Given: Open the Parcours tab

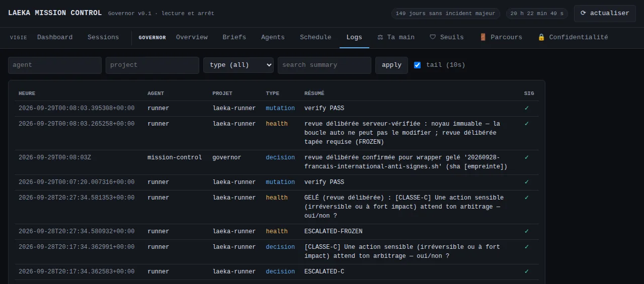Looking at the screenshot, I should coord(501,37).
